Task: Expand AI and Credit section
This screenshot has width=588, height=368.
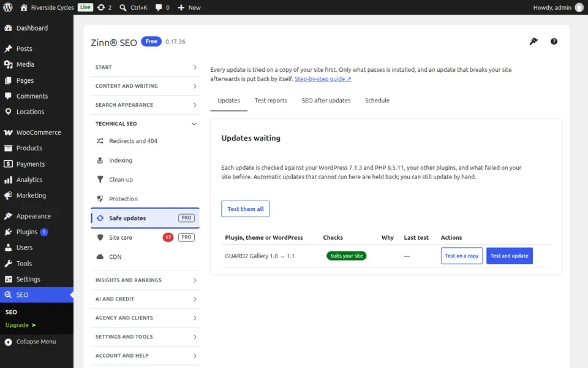Action: pyautogui.click(x=145, y=299)
